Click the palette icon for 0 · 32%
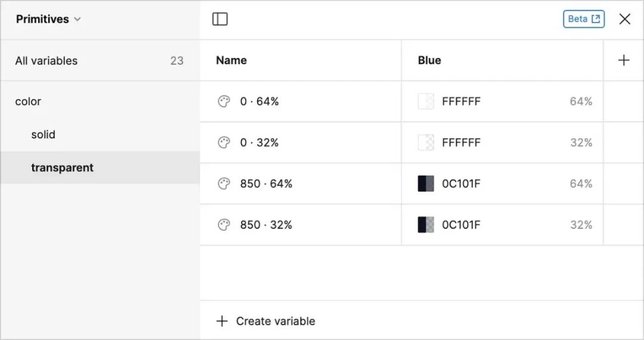Screen dimensions: 644x340 [224, 143]
